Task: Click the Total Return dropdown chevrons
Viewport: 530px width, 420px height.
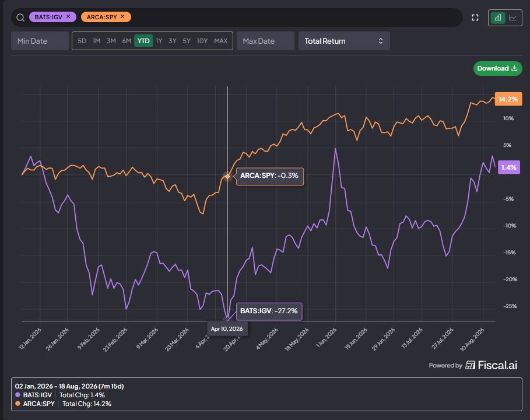Action: [381, 41]
